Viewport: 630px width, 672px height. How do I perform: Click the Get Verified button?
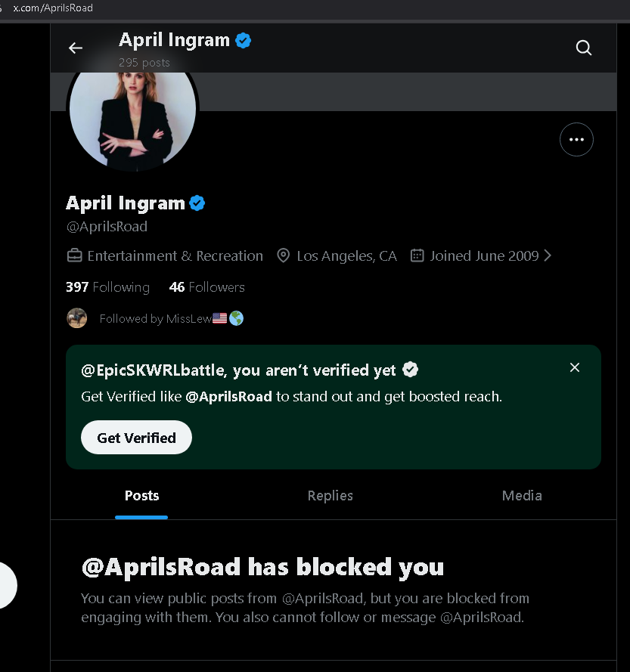136,438
